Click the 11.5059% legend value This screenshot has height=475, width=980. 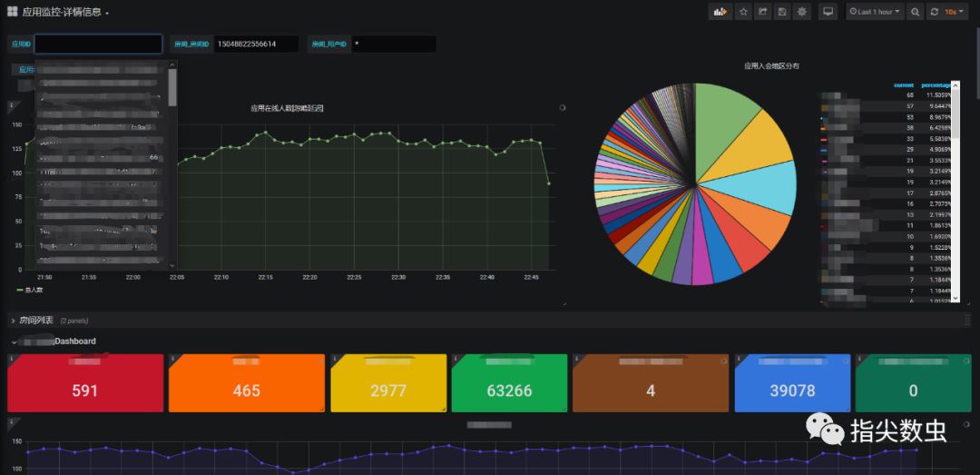click(x=939, y=95)
